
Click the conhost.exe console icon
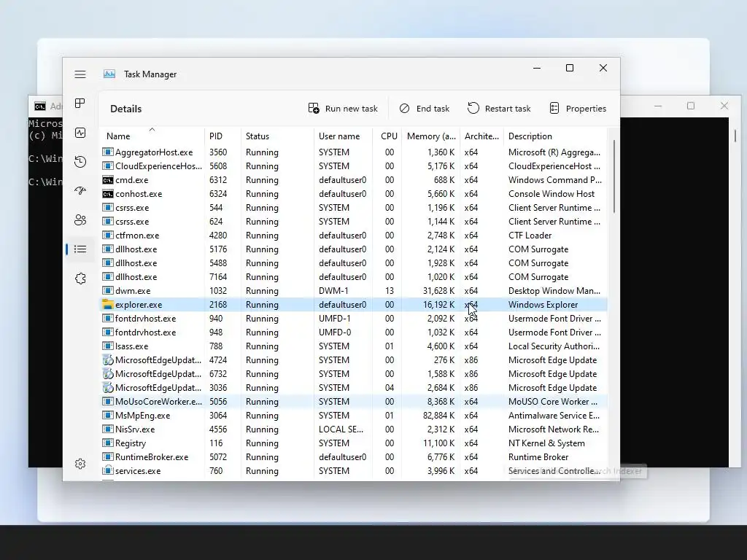tap(108, 194)
